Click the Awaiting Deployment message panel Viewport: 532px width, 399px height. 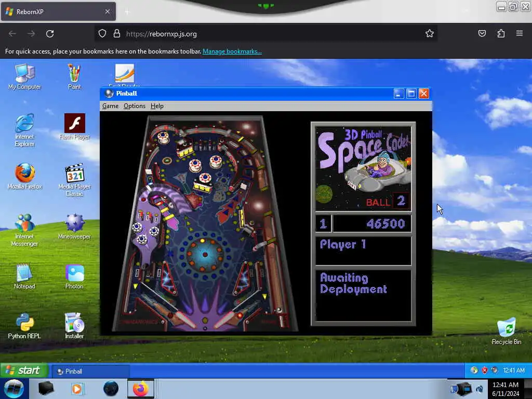point(363,295)
